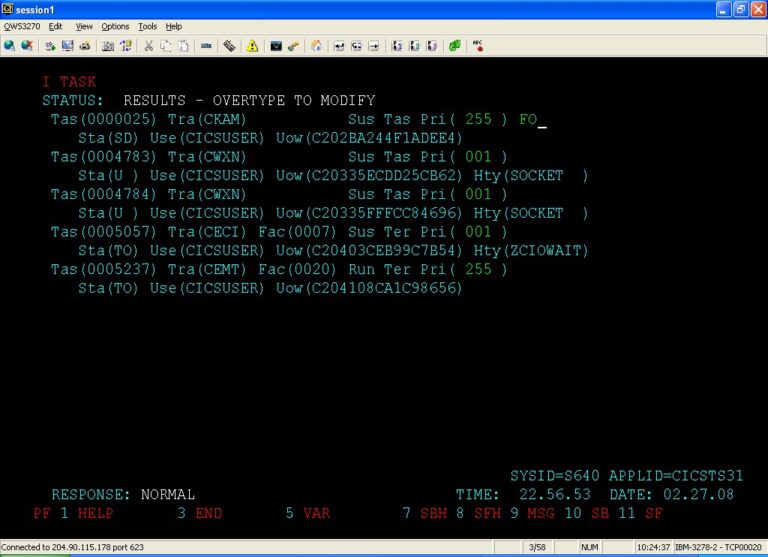Open the Tools menu
The height and width of the screenshot is (557, 768).
coord(148,26)
